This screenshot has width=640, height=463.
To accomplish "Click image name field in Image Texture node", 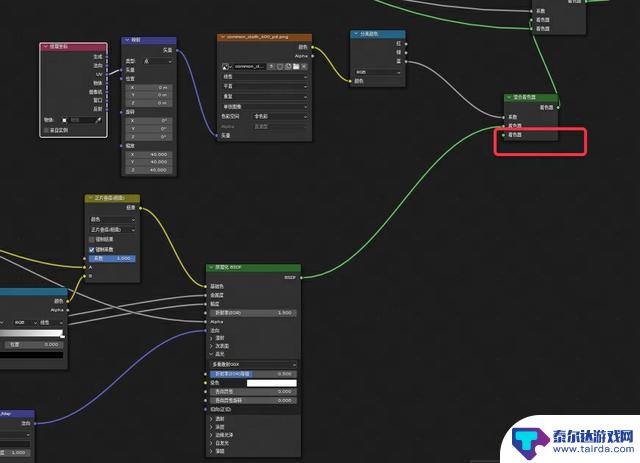I will (x=248, y=66).
